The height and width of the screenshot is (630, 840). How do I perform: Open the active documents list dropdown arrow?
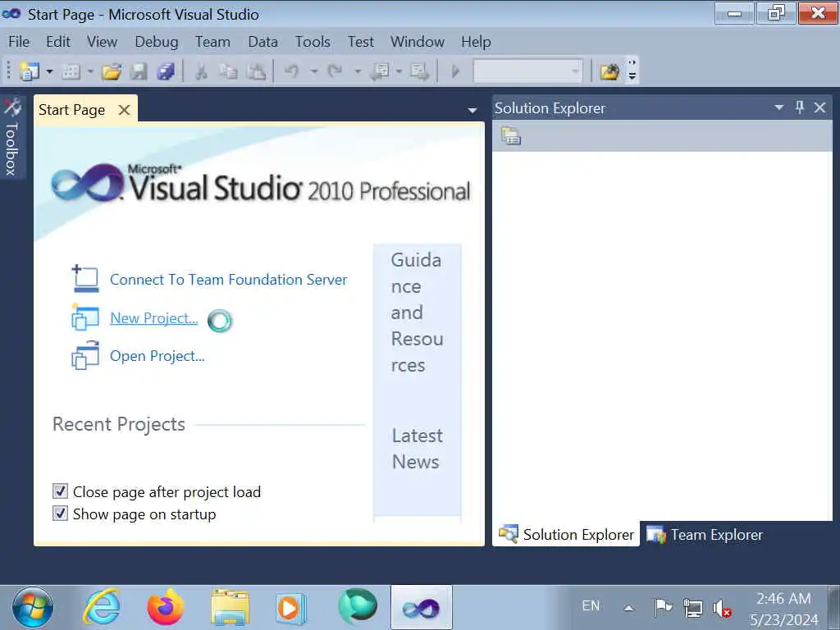tap(472, 111)
